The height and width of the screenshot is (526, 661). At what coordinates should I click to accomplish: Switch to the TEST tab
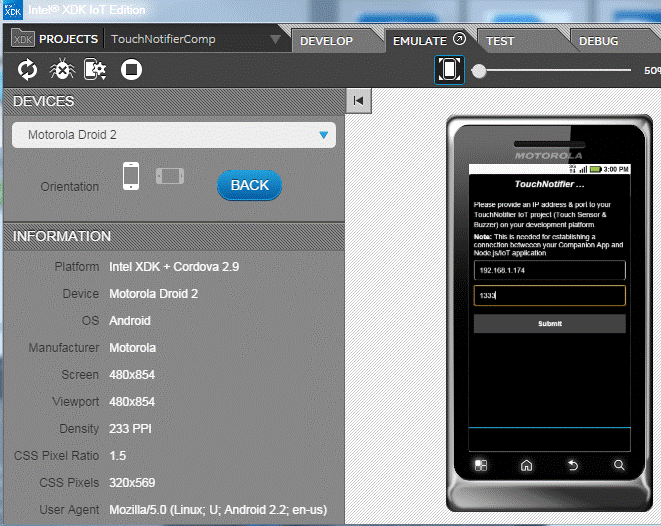500,41
